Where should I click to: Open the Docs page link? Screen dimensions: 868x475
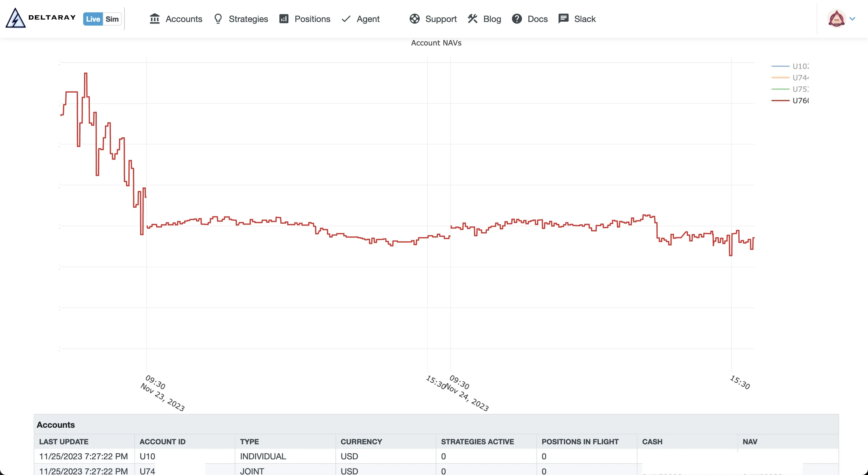tap(538, 19)
